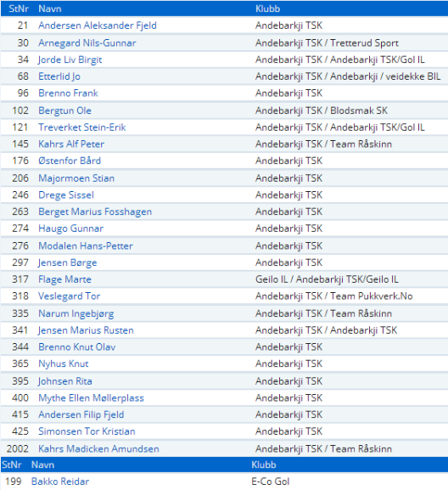This screenshot has width=448, height=490.
Task: Click Bakko Reidar name link
Action: click(x=60, y=482)
